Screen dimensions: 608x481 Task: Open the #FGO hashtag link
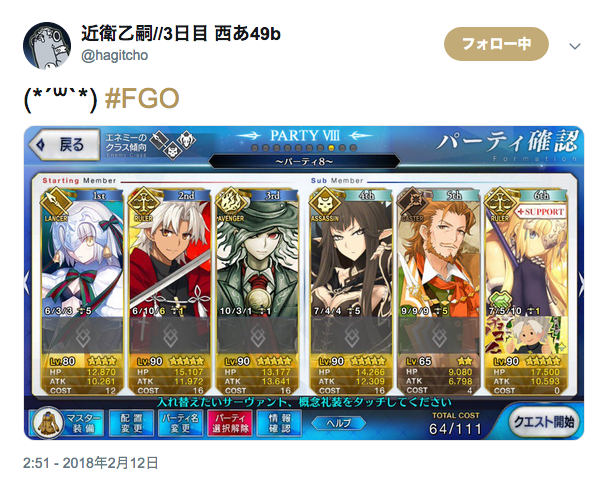click(142, 99)
